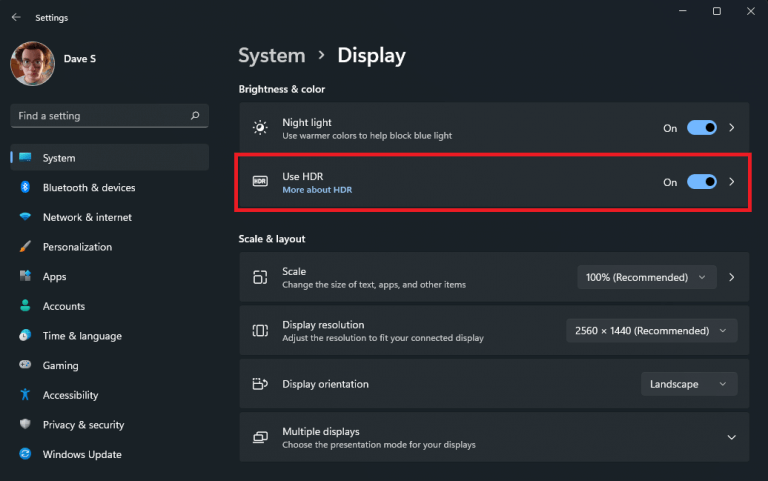Click the Privacy & security shield icon
768x481 pixels.
(x=25, y=424)
